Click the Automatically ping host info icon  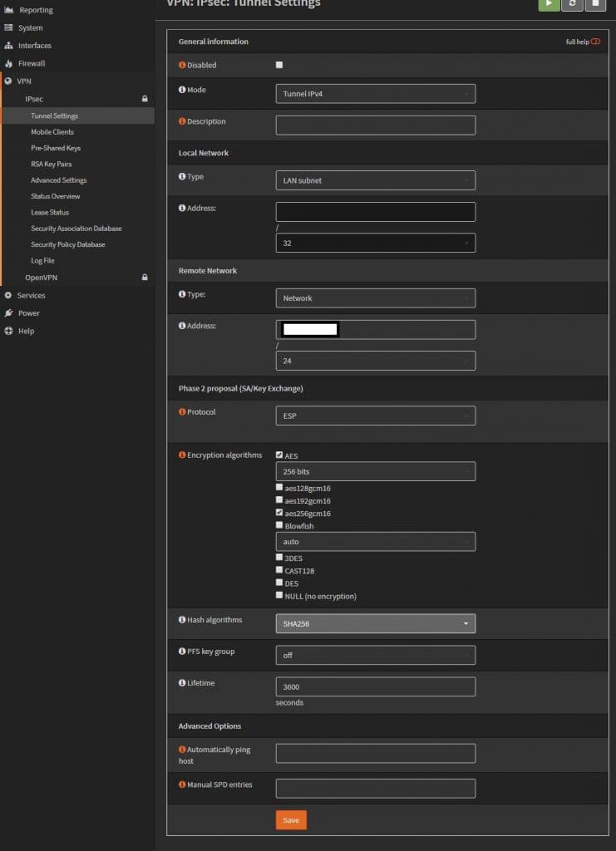pos(182,750)
